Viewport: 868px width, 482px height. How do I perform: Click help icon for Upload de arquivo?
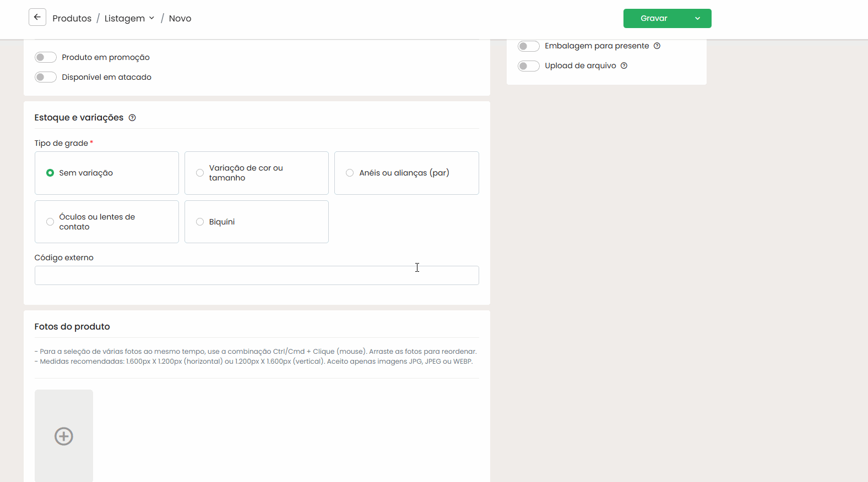coord(624,66)
